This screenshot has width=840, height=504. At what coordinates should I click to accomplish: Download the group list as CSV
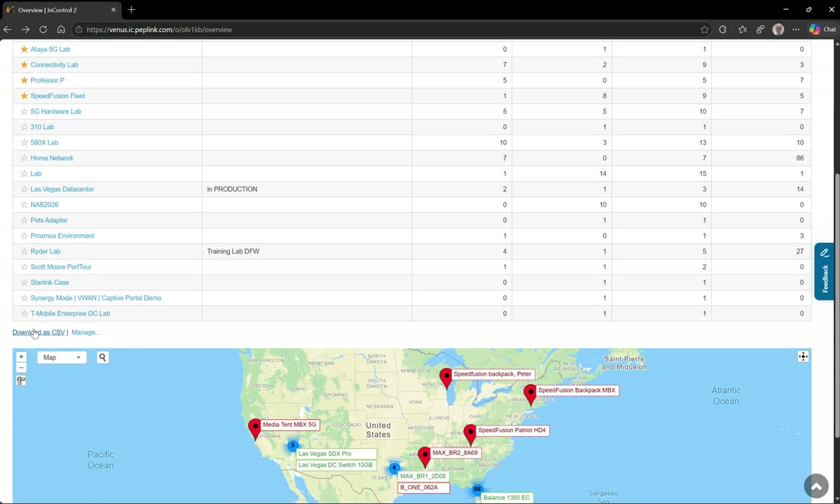click(x=39, y=333)
